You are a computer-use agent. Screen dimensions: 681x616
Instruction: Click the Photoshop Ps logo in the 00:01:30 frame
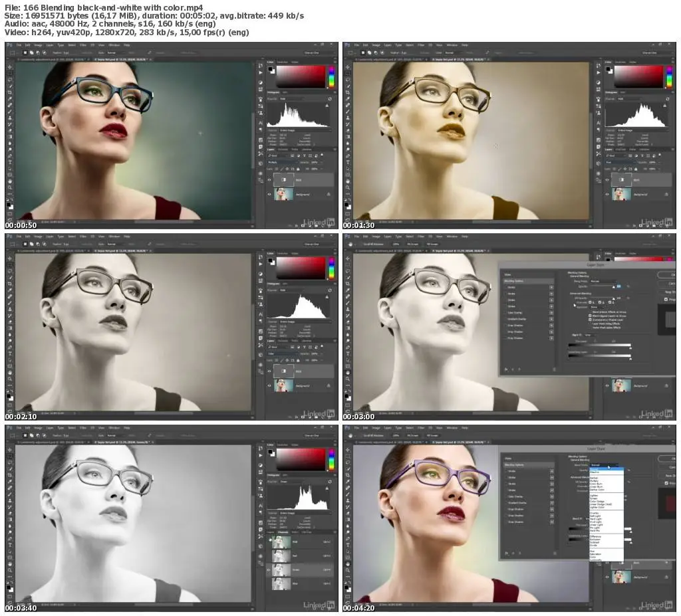click(347, 45)
